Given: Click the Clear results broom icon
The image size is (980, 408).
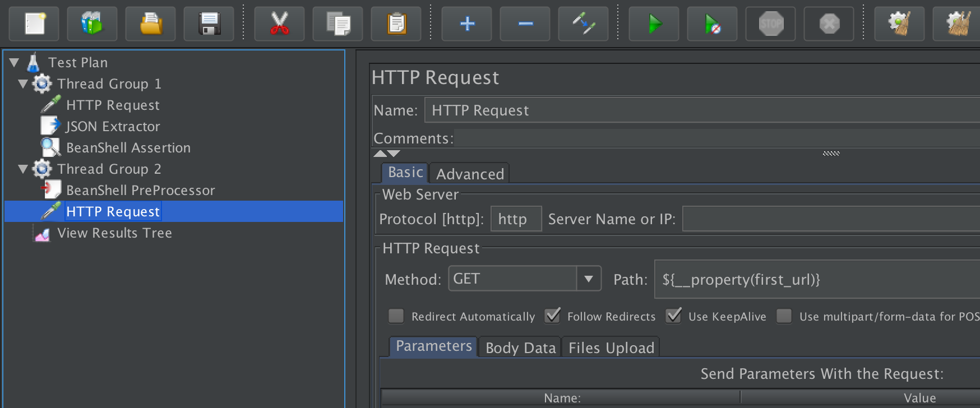Looking at the screenshot, I should (x=899, y=24).
